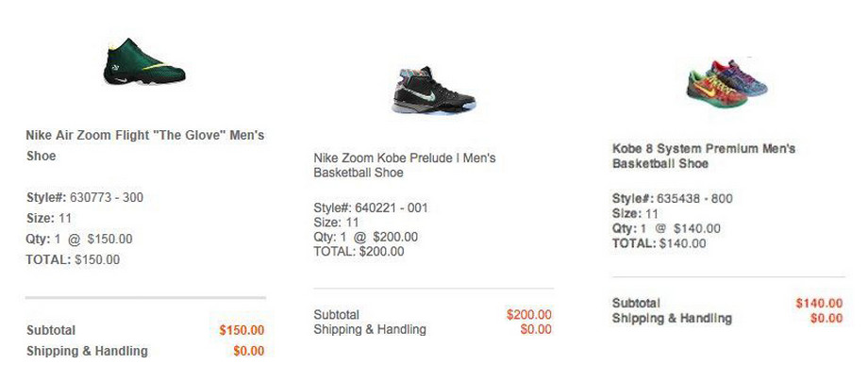Click Shipping & Handling label under Kobe Prelude
This screenshot has width=868, height=381.
[x=370, y=330]
